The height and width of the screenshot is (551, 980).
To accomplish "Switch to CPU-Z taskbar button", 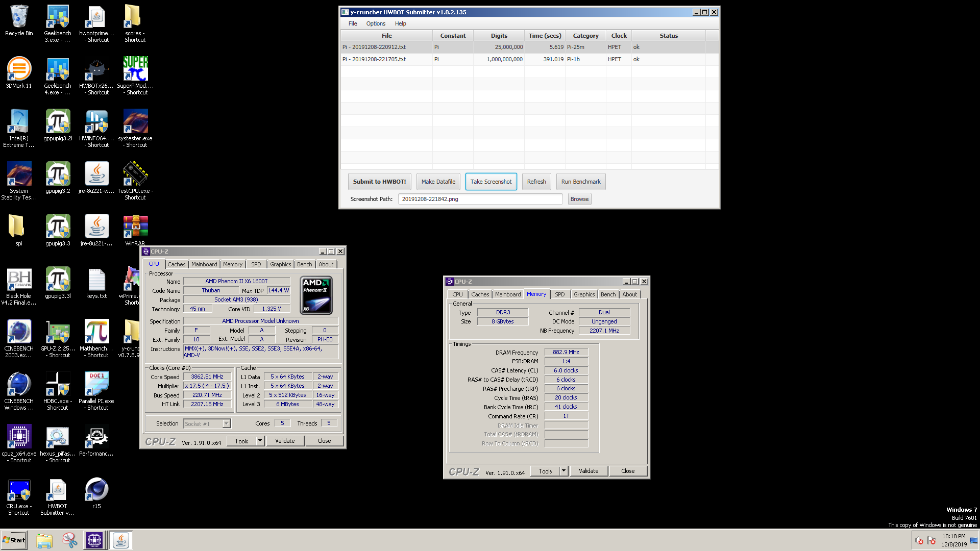I will [94, 540].
